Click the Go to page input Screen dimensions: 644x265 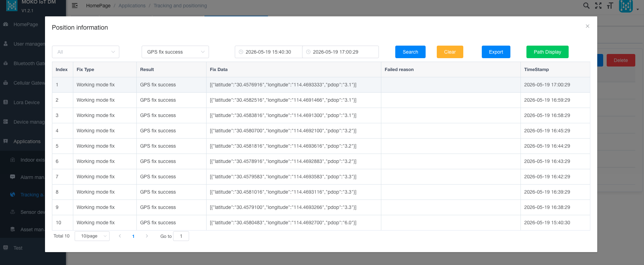tap(181, 236)
